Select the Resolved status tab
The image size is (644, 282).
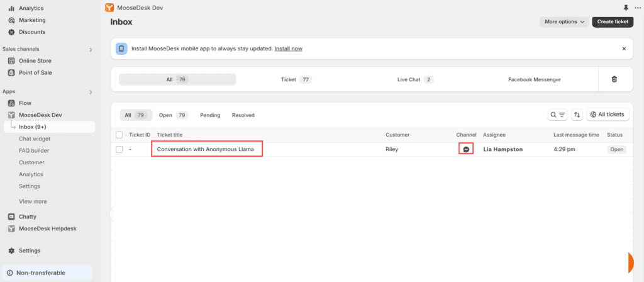coord(243,115)
